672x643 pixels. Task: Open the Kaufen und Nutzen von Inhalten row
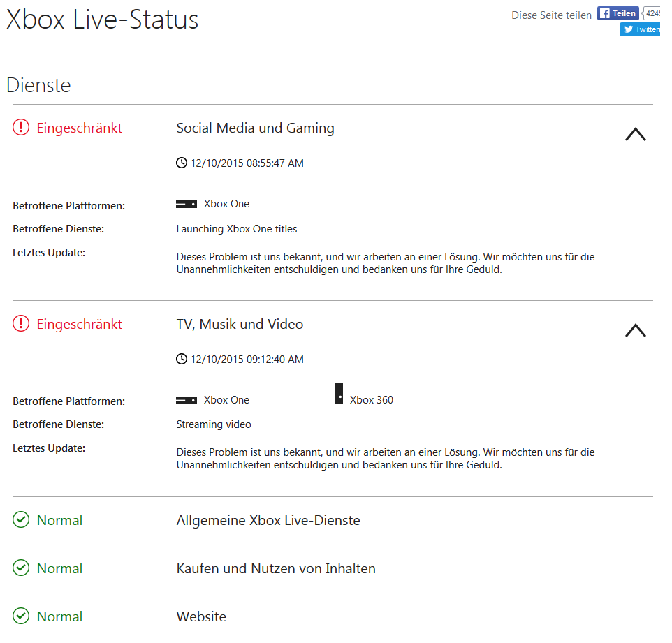click(333, 569)
